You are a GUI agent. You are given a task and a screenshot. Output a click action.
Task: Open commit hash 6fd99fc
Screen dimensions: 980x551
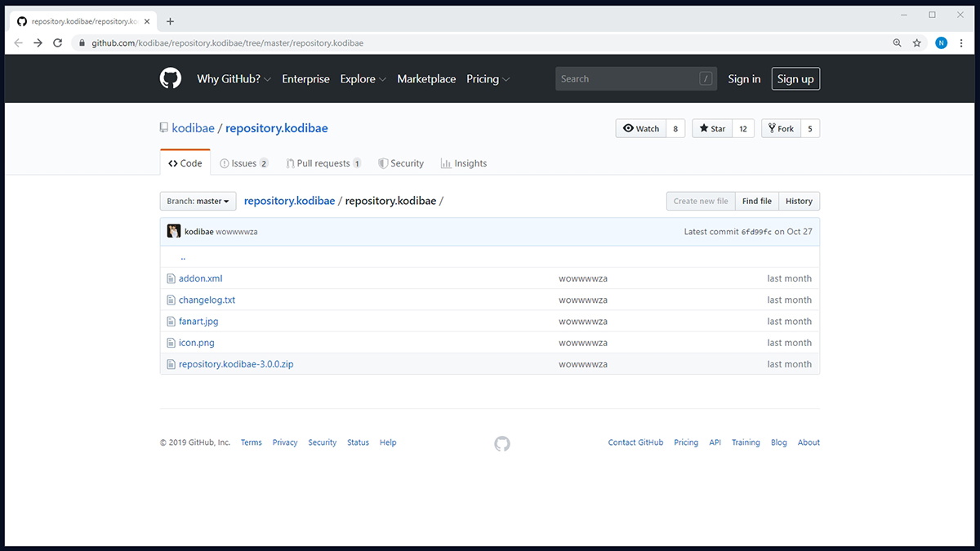pyautogui.click(x=756, y=232)
